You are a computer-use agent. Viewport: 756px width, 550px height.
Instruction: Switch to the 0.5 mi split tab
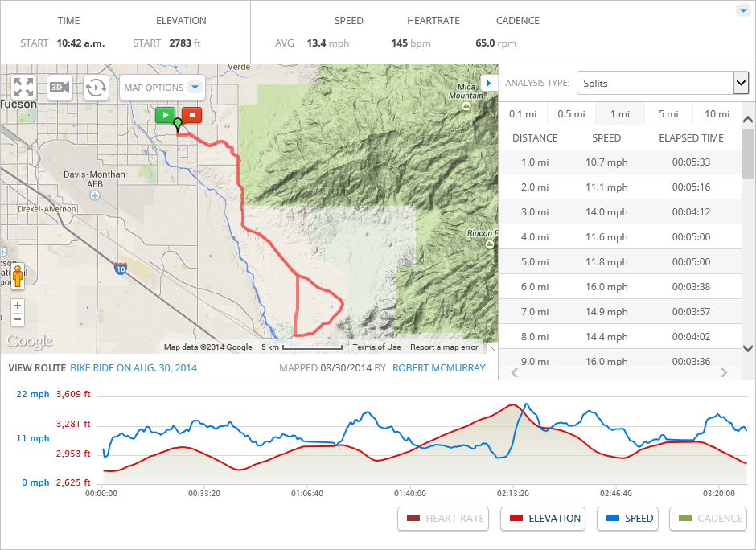coord(570,114)
